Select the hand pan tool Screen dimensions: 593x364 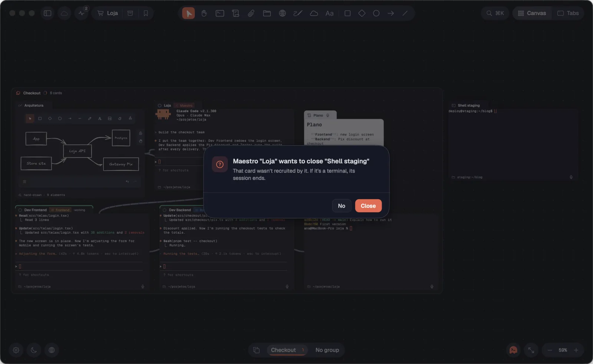point(204,13)
